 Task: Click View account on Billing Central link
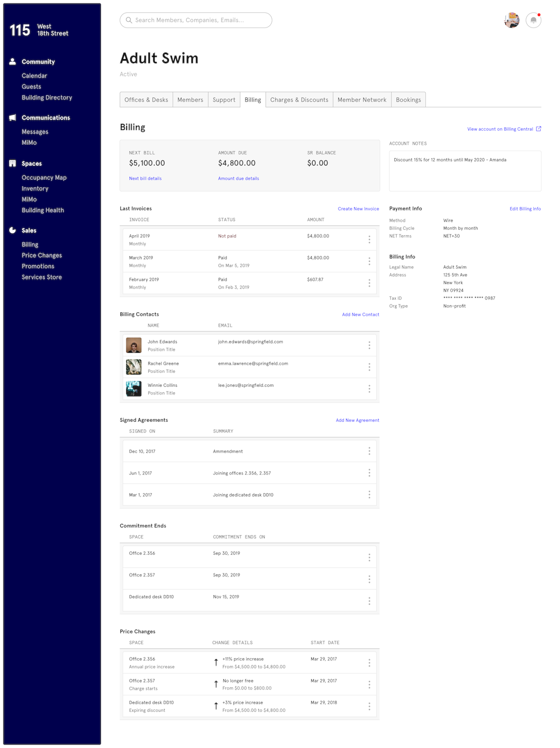(x=500, y=129)
